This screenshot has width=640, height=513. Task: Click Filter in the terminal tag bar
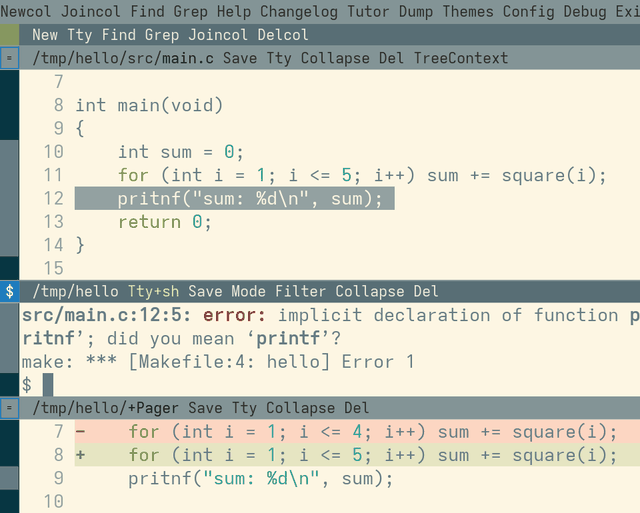tap(300, 291)
